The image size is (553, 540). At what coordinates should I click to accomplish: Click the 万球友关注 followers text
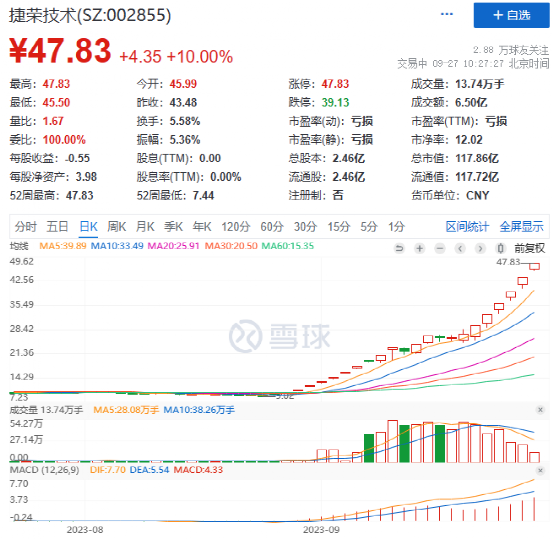(511, 50)
